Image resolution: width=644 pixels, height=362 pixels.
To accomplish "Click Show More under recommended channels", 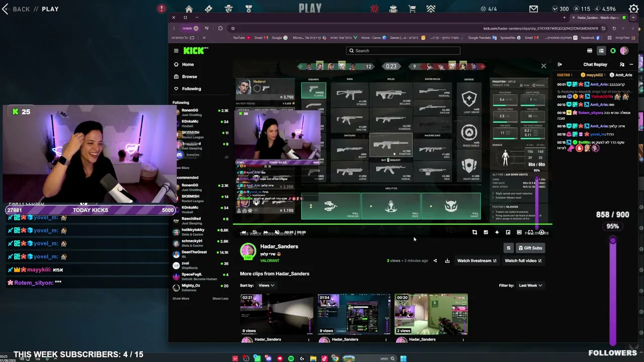I will [x=181, y=299].
